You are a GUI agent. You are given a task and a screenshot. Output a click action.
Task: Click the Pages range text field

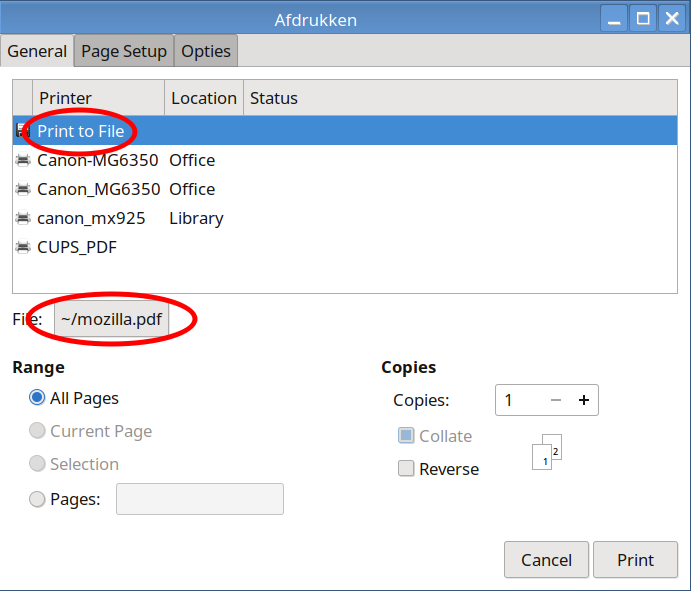[x=199, y=499]
